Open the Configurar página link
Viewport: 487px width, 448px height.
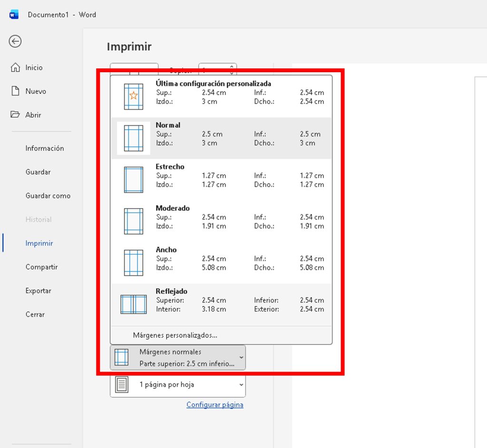(x=214, y=405)
